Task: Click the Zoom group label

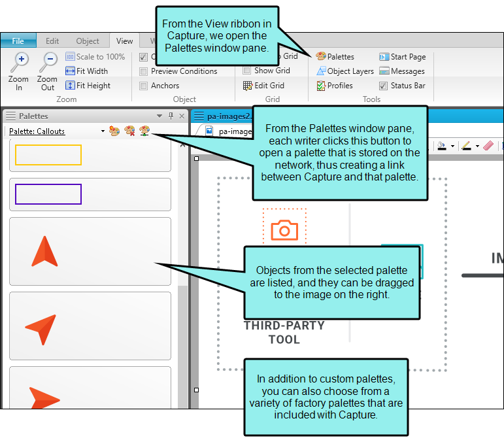Action: 67,99
